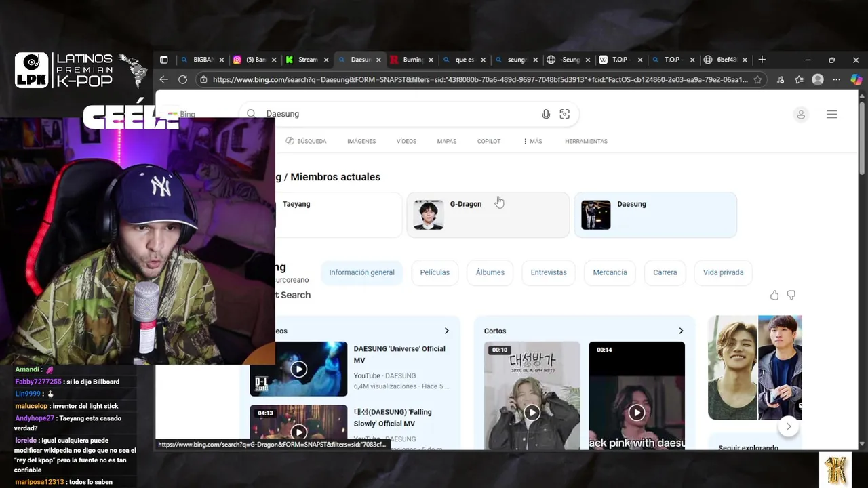Select the Carrera chip
Image resolution: width=868 pixels, height=488 pixels.
pos(665,272)
